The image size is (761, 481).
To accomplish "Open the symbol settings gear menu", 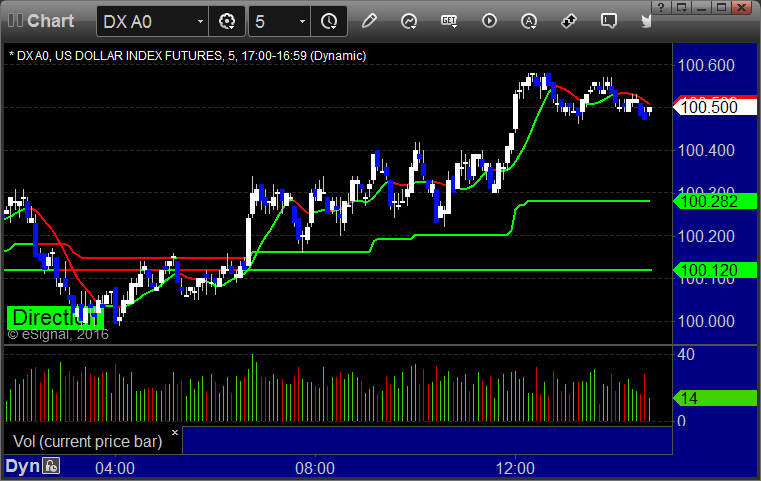I will pos(227,21).
